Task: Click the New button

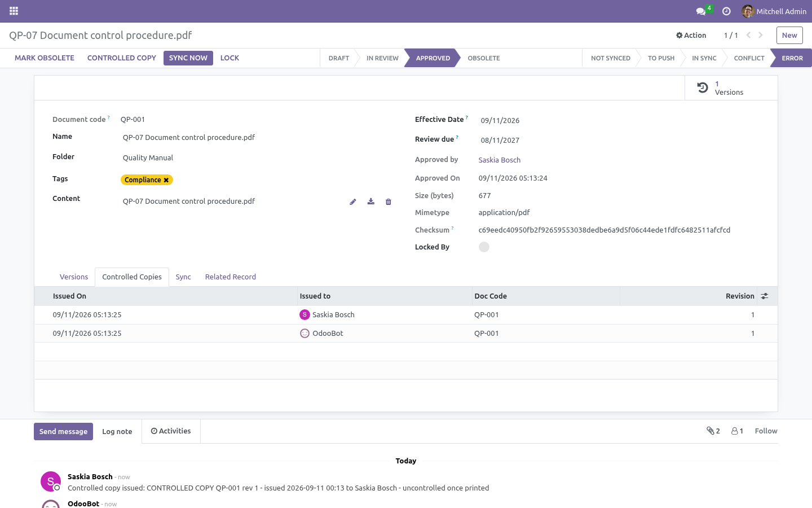Action: coord(789,35)
